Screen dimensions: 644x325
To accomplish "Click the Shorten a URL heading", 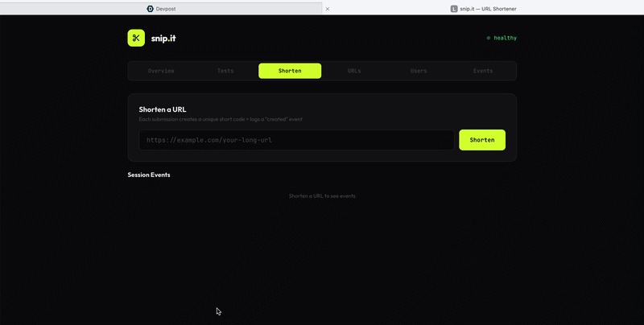I will click(x=163, y=109).
